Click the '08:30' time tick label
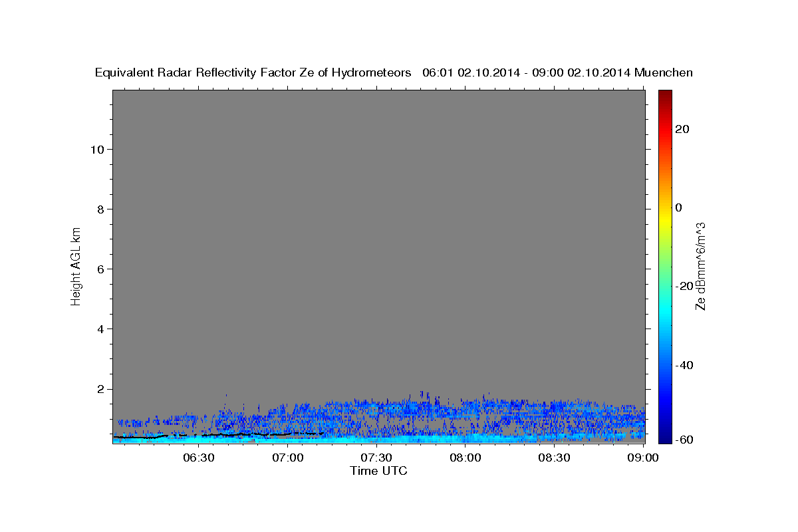 (x=555, y=458)
